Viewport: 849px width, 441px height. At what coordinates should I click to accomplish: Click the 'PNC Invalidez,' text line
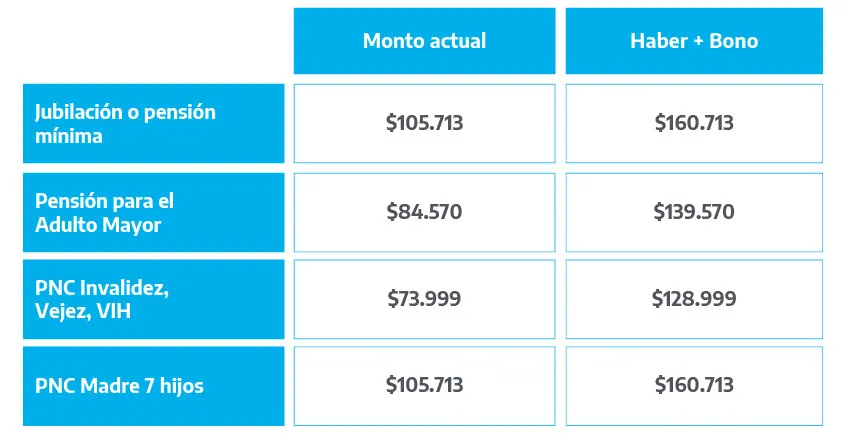coord(102,289)
